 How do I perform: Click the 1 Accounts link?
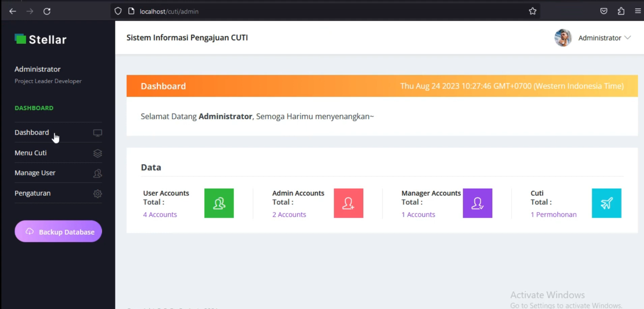418,214
